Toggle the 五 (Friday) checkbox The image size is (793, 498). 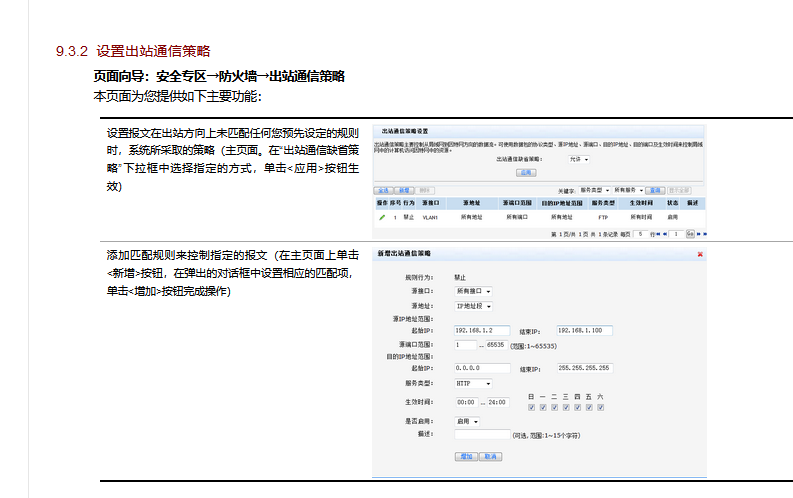(589, 408)
